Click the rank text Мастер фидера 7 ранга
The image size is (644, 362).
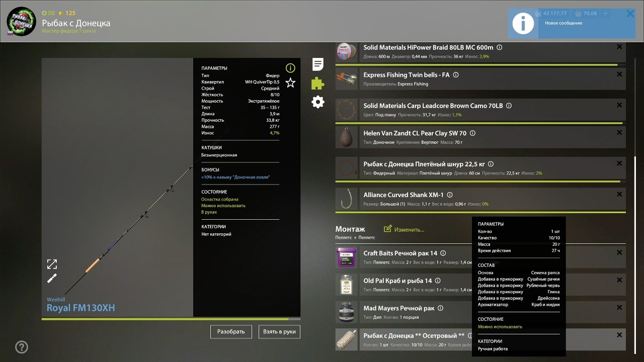69,31
